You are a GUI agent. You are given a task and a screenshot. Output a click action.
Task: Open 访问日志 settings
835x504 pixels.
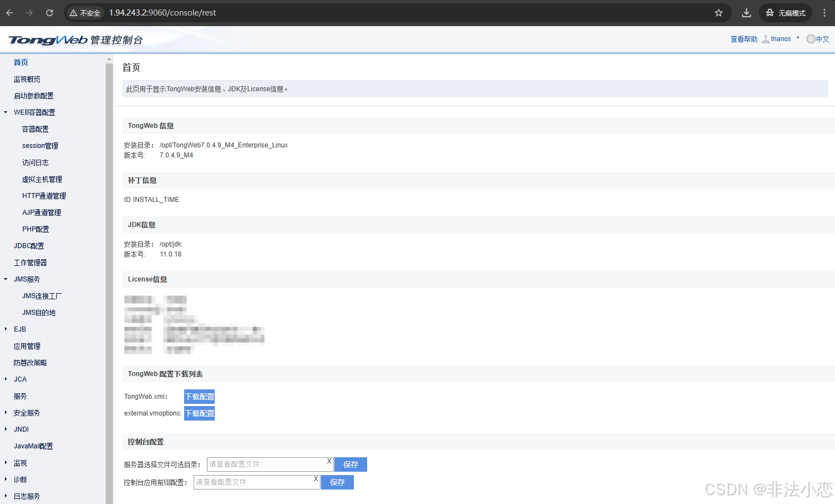(36, 162)
